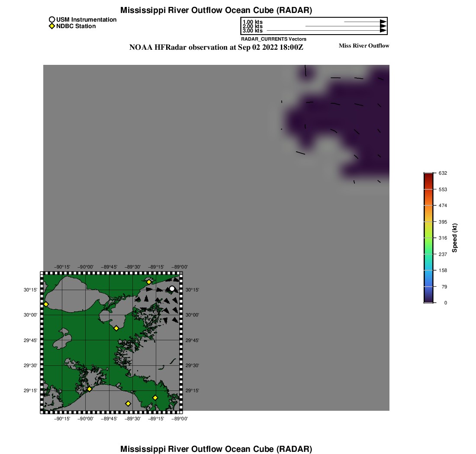Click the southeastern NDBC diamond on green land

pyautogui.click(x=155, y=398)
